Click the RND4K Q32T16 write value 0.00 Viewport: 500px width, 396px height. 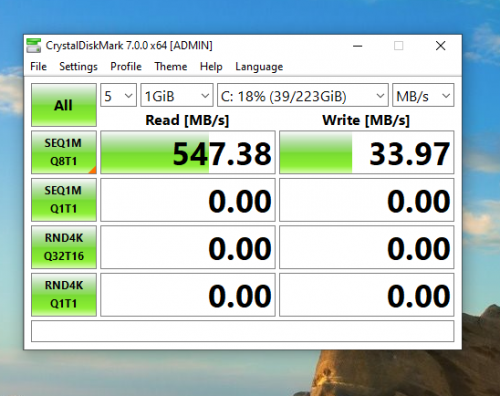click(367, 247)
